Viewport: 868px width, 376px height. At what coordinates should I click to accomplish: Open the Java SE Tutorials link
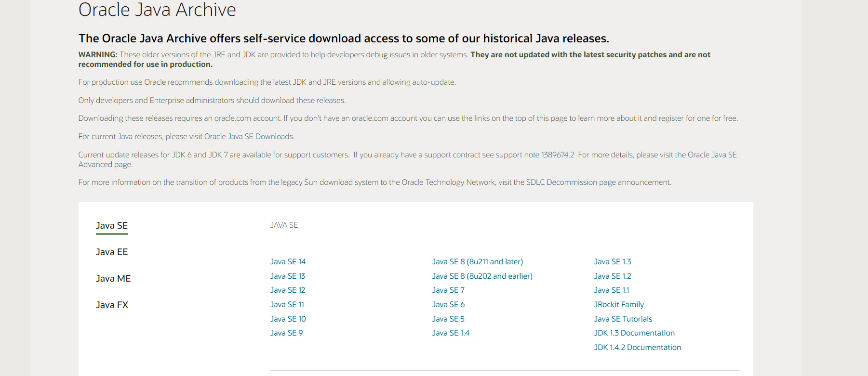coord(623,319)
